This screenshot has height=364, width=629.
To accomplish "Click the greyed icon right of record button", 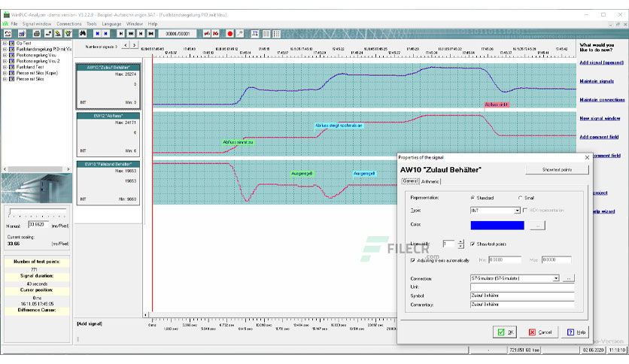I will click(x=240, y=34).
